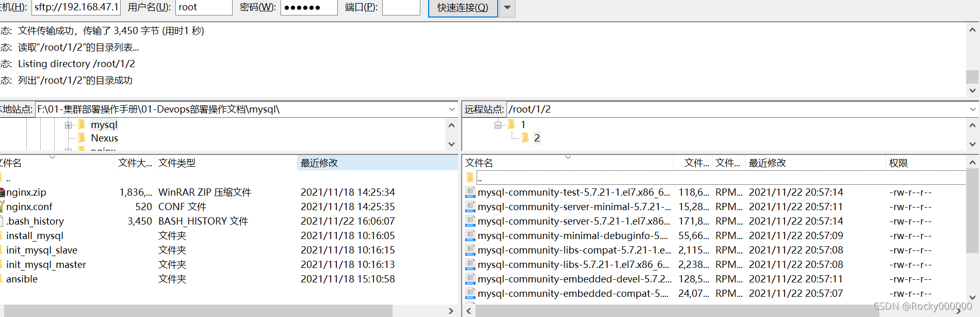Click local file list horizontal scroll right arrow
The width and height of the screenshot is (980, 317).
(x=451, y=311)
